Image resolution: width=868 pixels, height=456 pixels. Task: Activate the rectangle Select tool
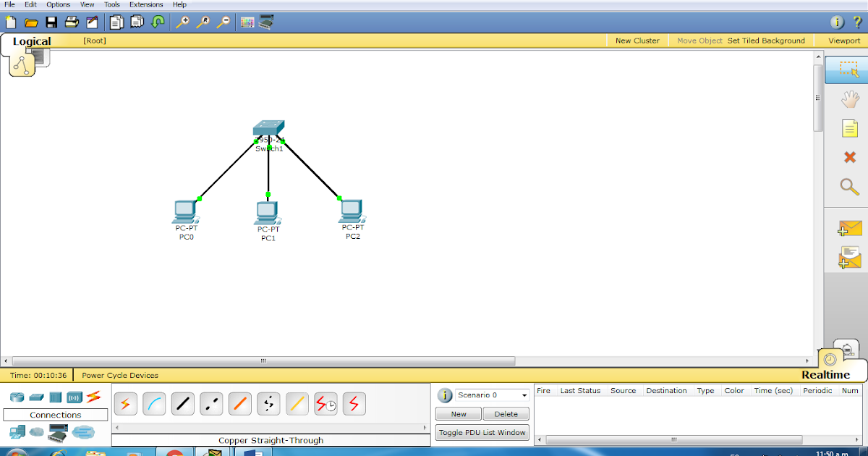tap(848, 69)
